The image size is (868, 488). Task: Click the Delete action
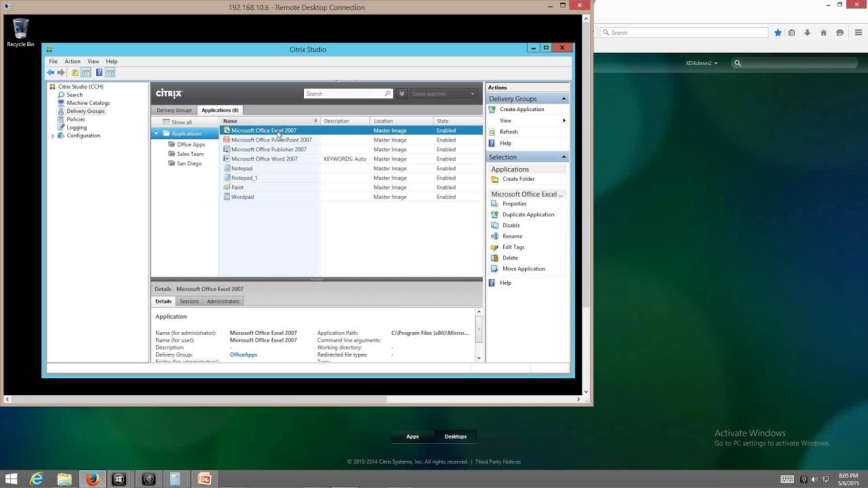click(510, 258)
